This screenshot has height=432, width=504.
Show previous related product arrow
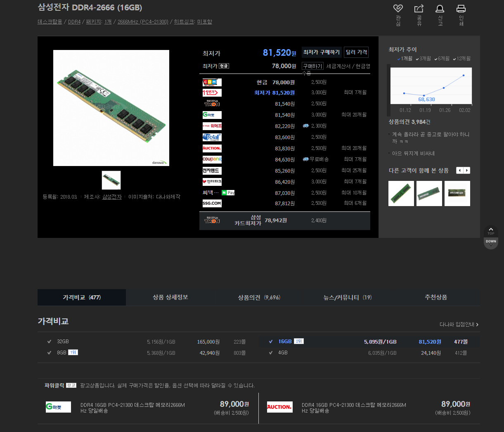click(459, 171)
